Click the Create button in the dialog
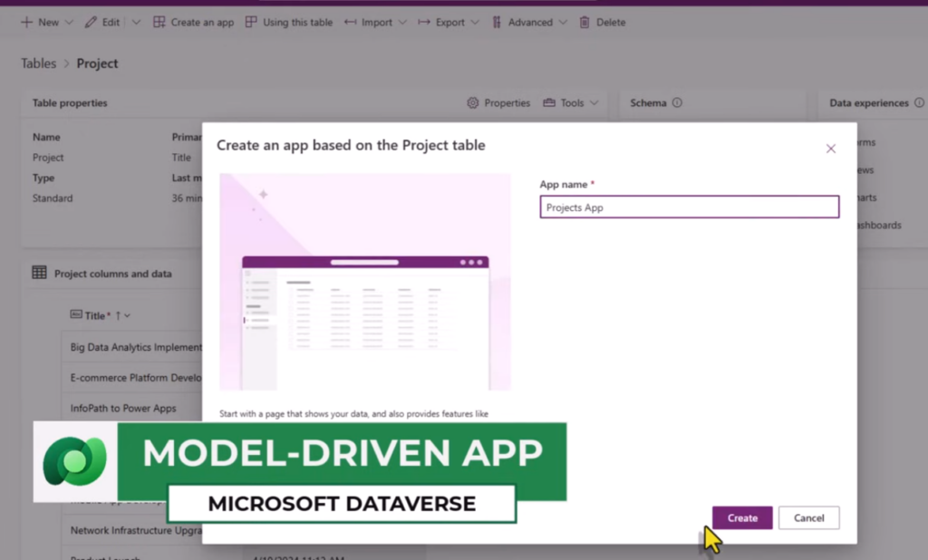 click(742, 517)
